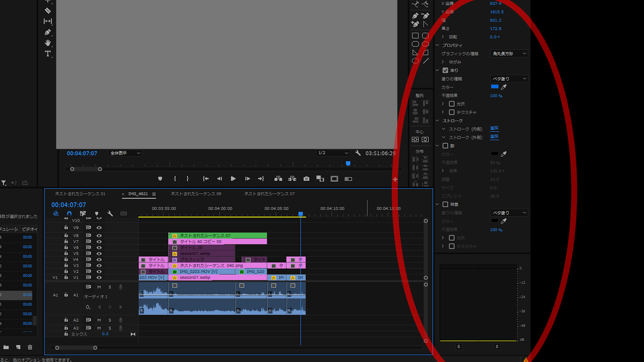The image size is (644, 362).
Task: Toggle the timeline Snap magnet icon
Action: [x=69, y=214]
